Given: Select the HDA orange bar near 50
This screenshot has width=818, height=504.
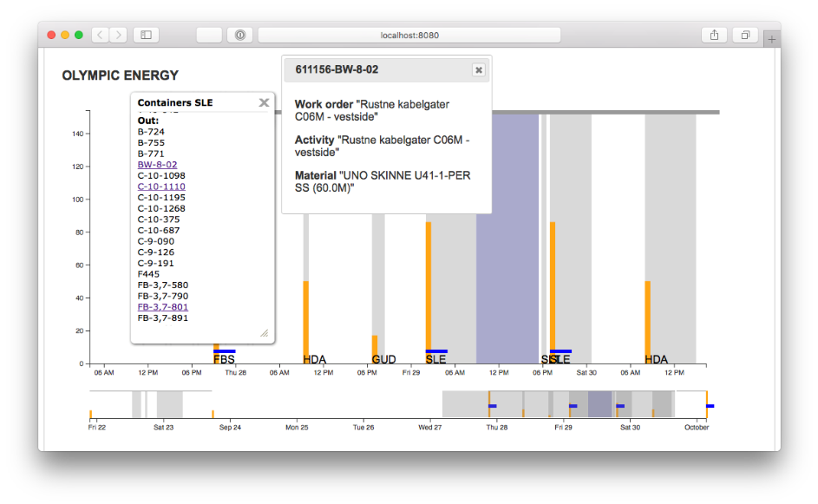Looking at the screenshot, I should pos(306,321).
